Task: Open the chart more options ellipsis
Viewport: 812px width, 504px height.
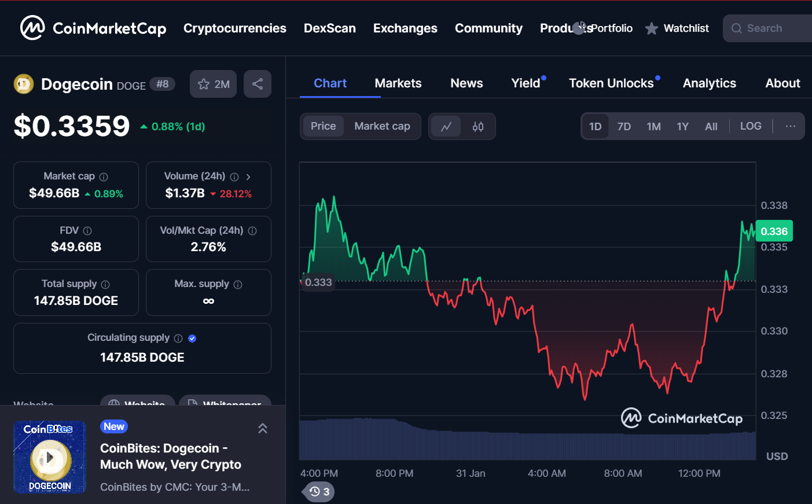Action: [x=790, y=126]
